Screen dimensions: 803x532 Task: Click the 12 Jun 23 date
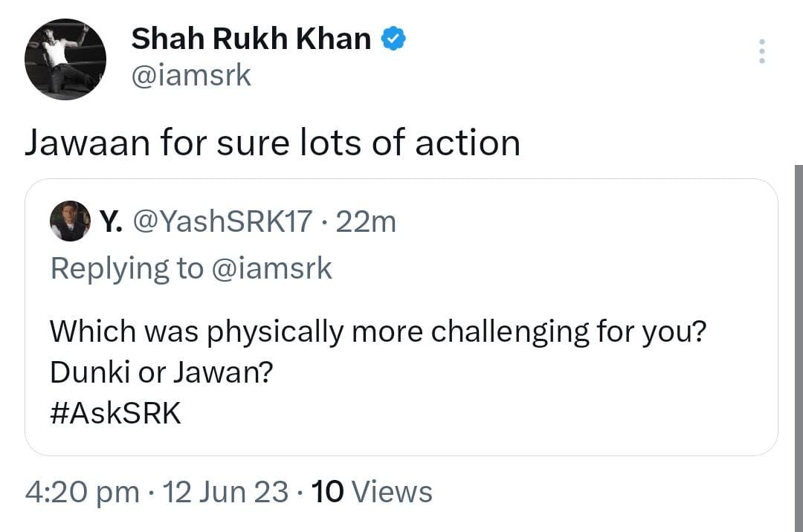pyautogui.click(x=225, y=492)
